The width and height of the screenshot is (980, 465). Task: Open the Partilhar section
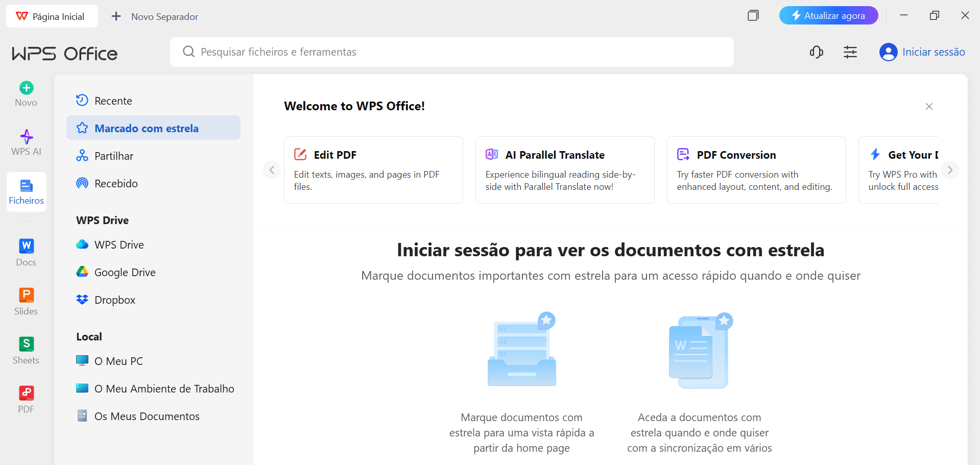113,156
